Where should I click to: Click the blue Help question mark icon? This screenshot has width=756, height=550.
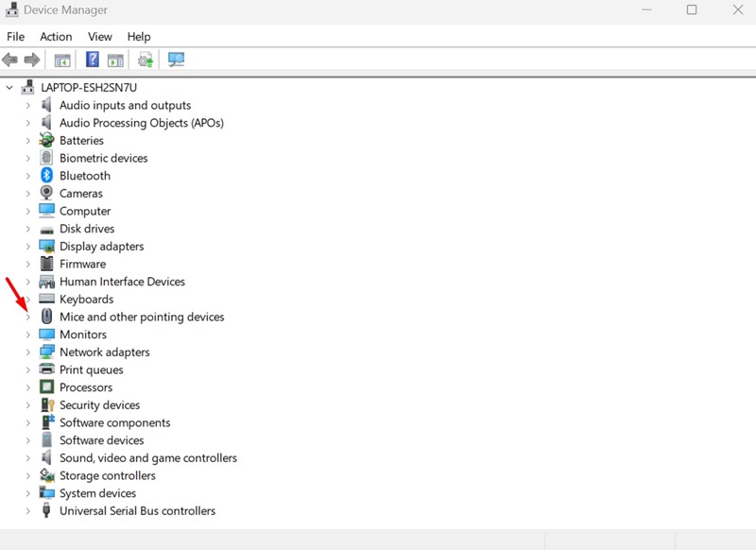point(93,60)
